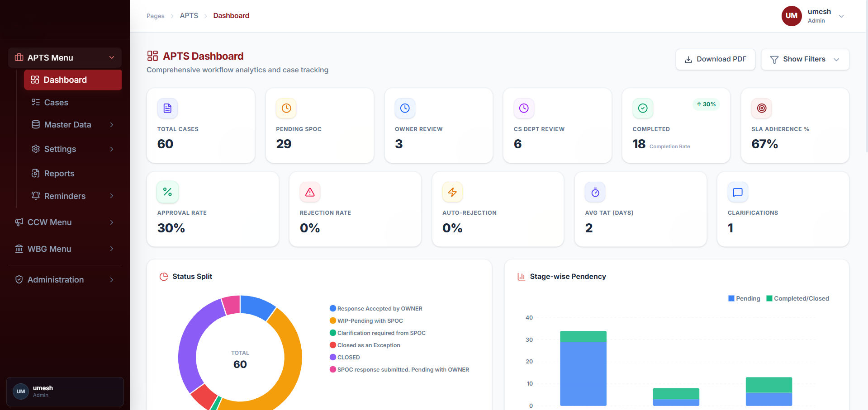Click the Auto-Rejection lightning bolt icon
This screenshot has height=410, width=868.
pyautogui.click(x=452, y=192)
